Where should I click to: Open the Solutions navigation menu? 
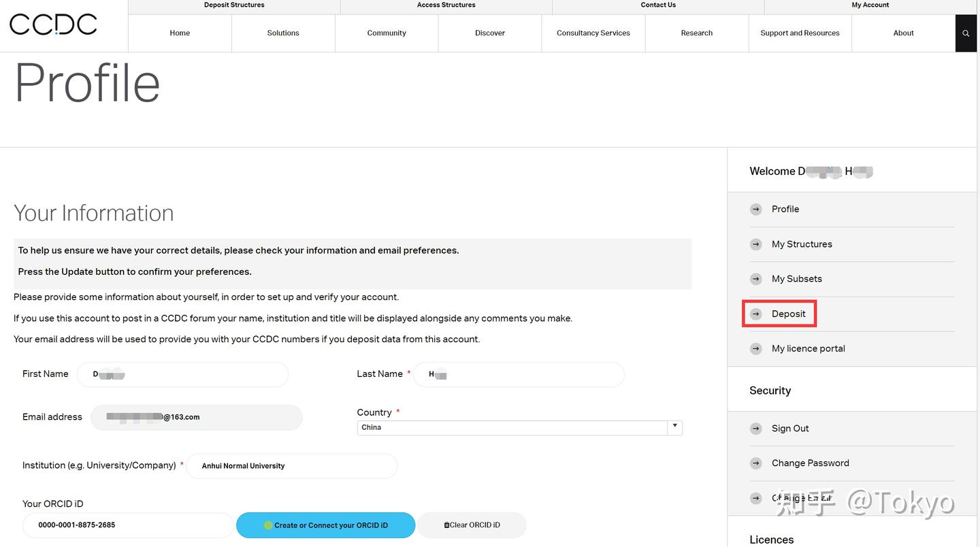click(x=283, y=33)
